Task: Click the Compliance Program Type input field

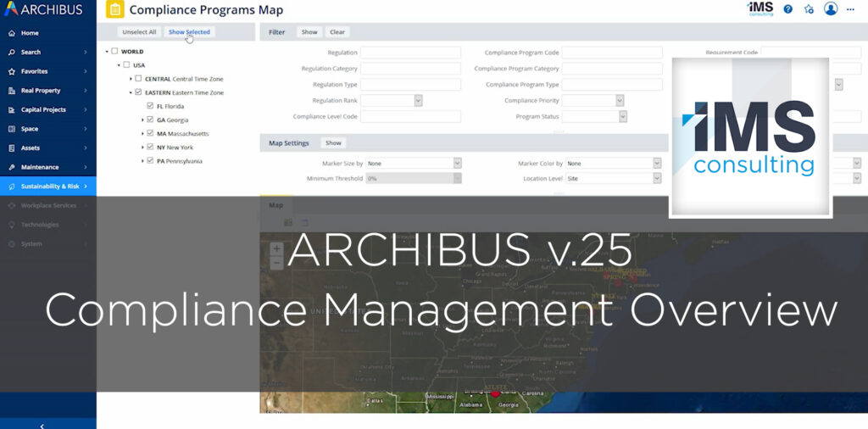Action: pyautogui.click(x=612, y=85)
